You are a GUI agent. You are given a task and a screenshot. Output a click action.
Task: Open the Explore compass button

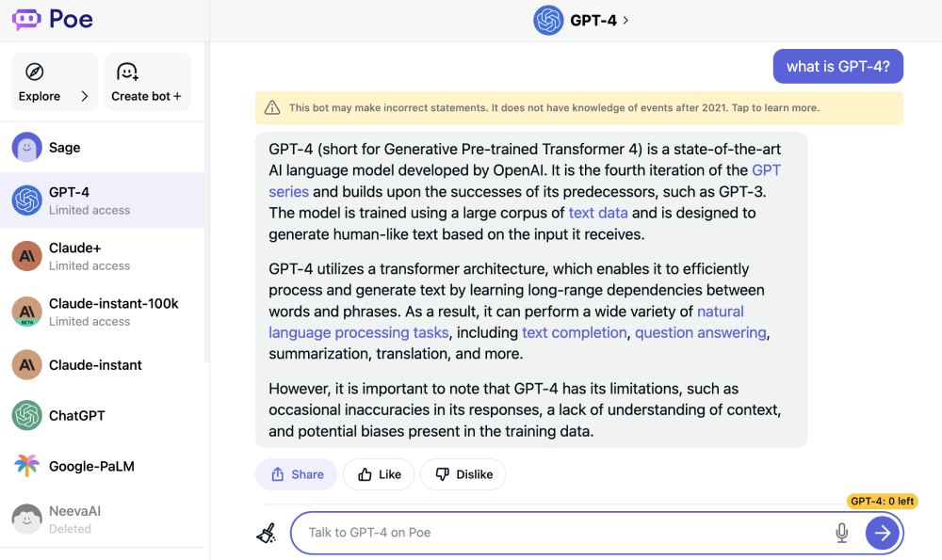[x=55, y=82]
